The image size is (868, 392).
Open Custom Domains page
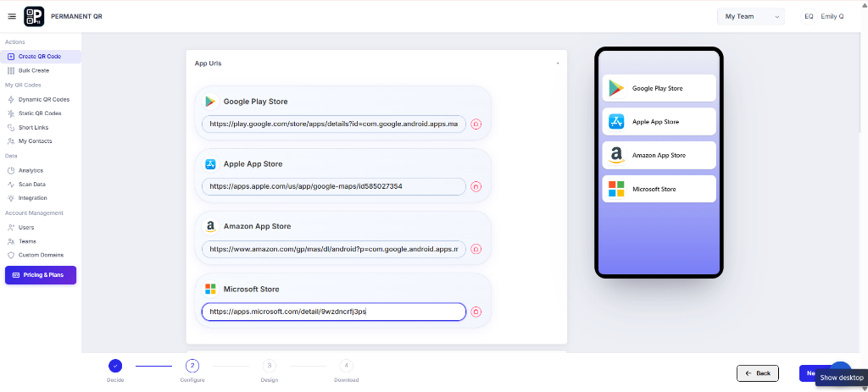41,255
